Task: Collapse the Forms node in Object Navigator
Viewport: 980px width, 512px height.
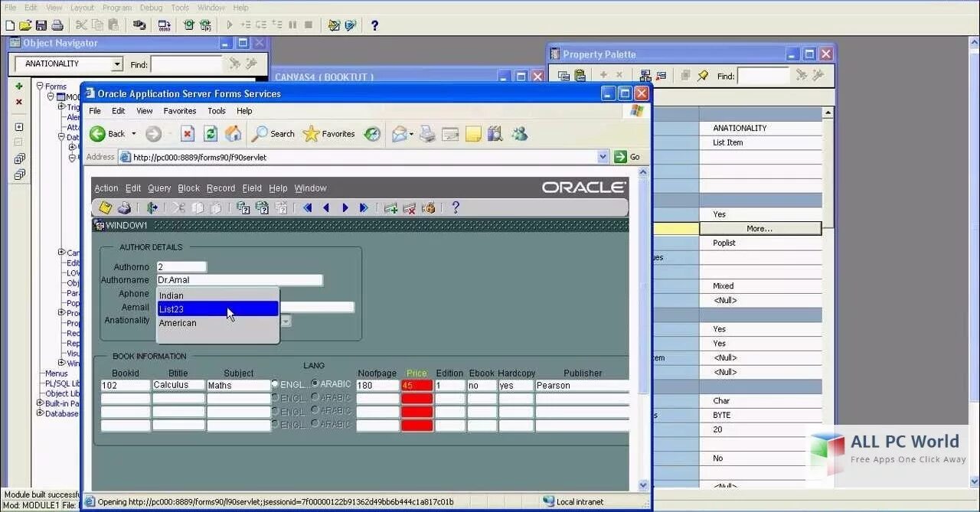Action: click(x=40, y=86)
